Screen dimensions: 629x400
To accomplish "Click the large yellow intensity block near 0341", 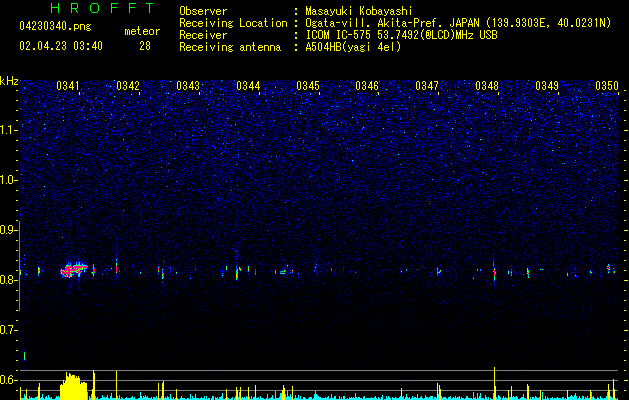I will tap(73, 386).
